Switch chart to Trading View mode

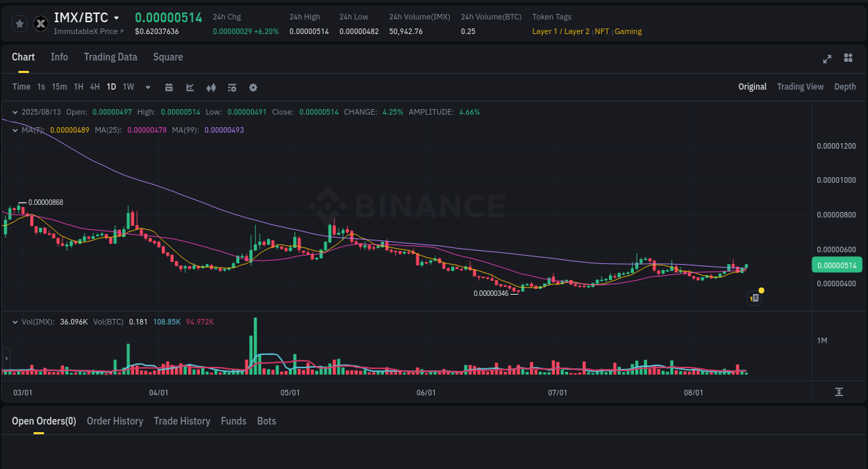point(800,87)
